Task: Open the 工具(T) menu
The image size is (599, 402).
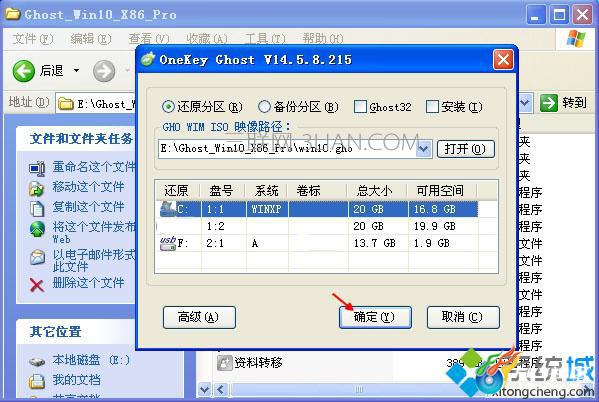Action: 265,39
